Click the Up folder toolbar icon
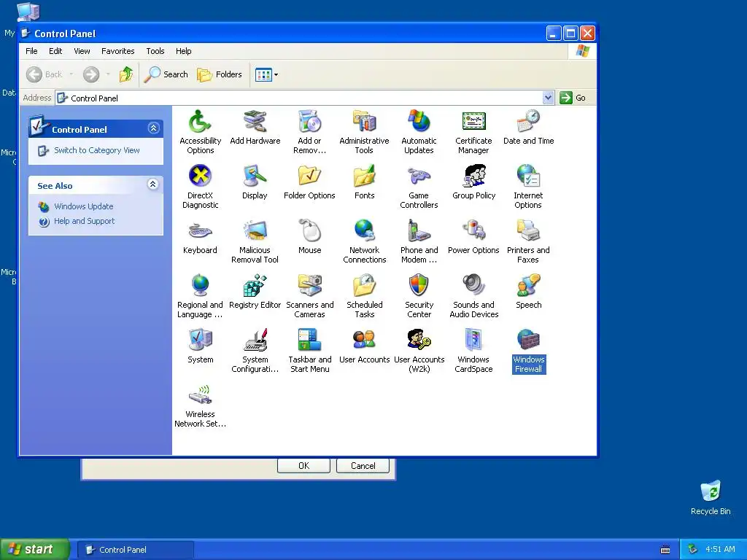 [126, 74]
